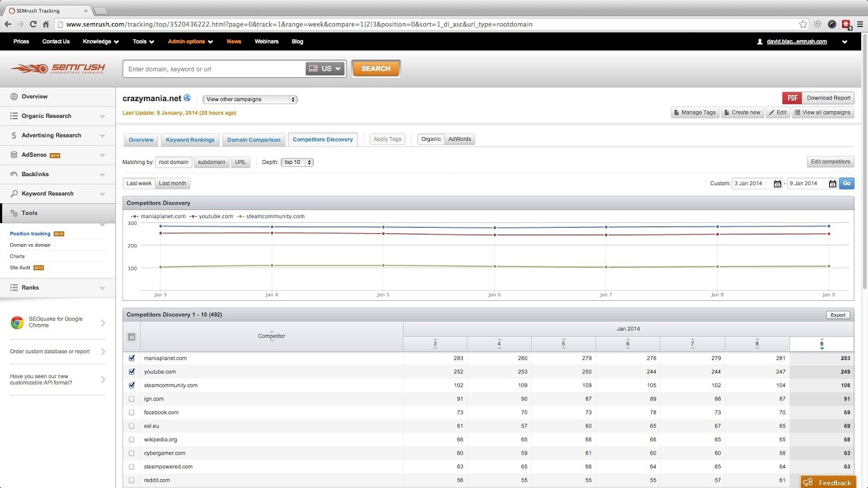
Task: Click the browser back arrow
Action: 8,24
